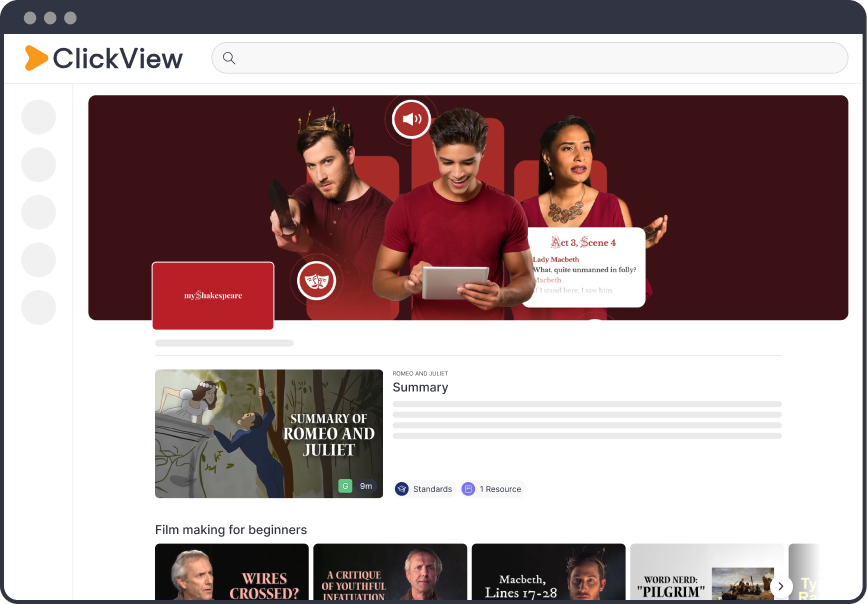Click the 1 Resource button
This screenshot has height=604, width=867.
(493, 489)
